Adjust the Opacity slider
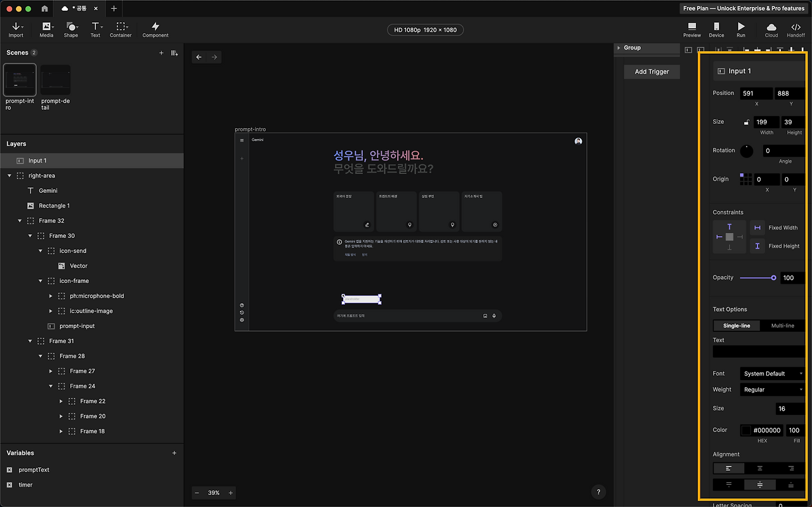The width and height of the screenshot is (812, 507). point(757,278)
